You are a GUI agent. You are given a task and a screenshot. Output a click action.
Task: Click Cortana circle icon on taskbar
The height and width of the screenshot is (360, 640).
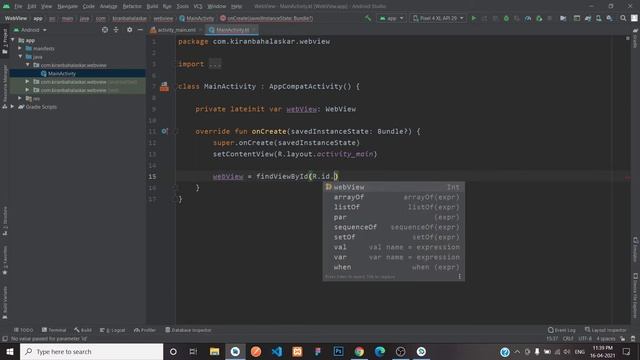click(173, 351)
